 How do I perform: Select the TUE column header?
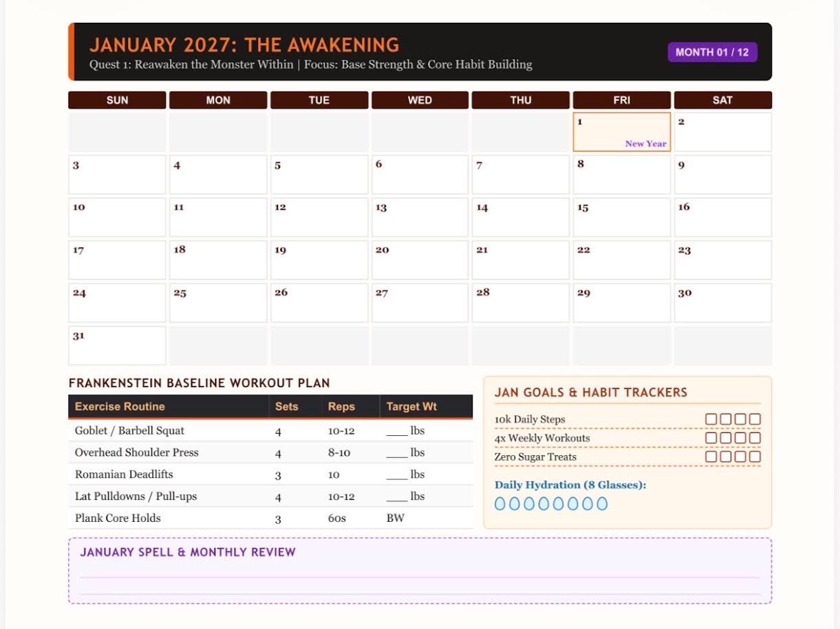[319, 100]
